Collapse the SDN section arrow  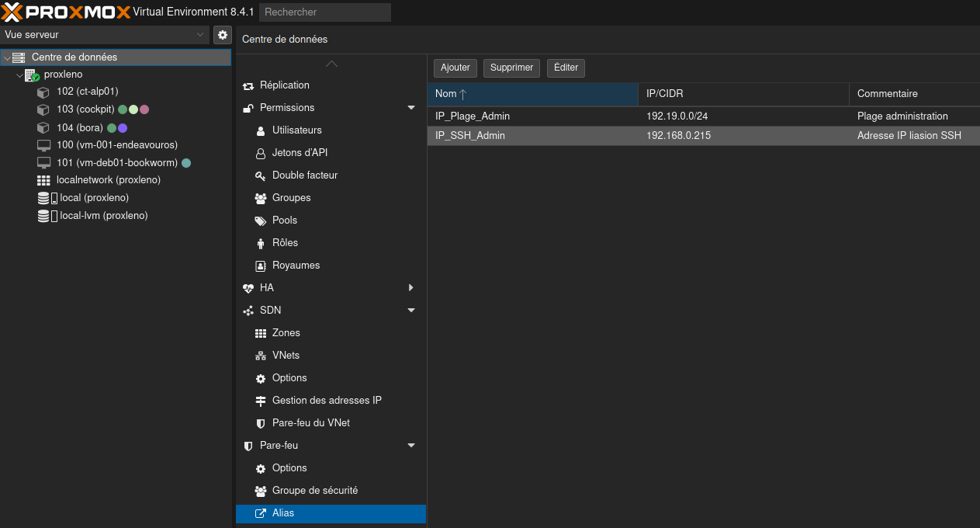[x=411, y=311]
